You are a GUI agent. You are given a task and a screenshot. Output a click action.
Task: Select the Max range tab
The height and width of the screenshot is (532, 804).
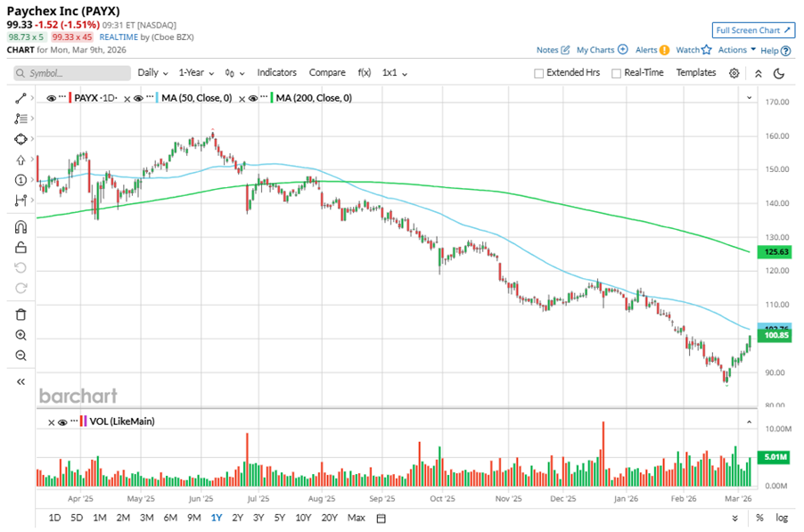coord(356,518)
